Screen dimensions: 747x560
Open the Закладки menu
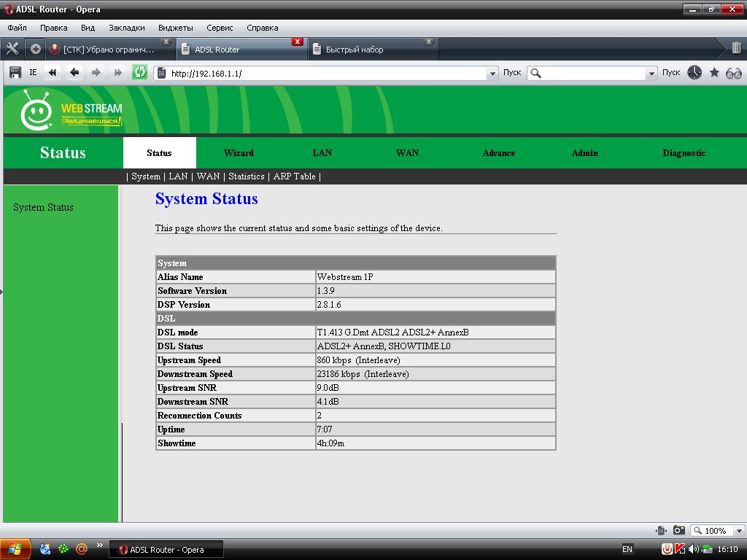click(127, 28)
